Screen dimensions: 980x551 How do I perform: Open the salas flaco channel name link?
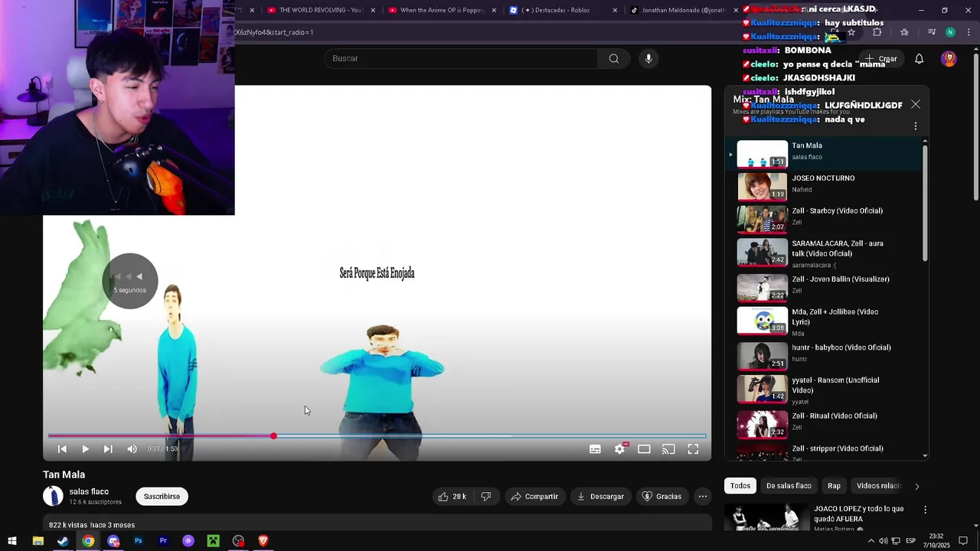tap(89, 492)
